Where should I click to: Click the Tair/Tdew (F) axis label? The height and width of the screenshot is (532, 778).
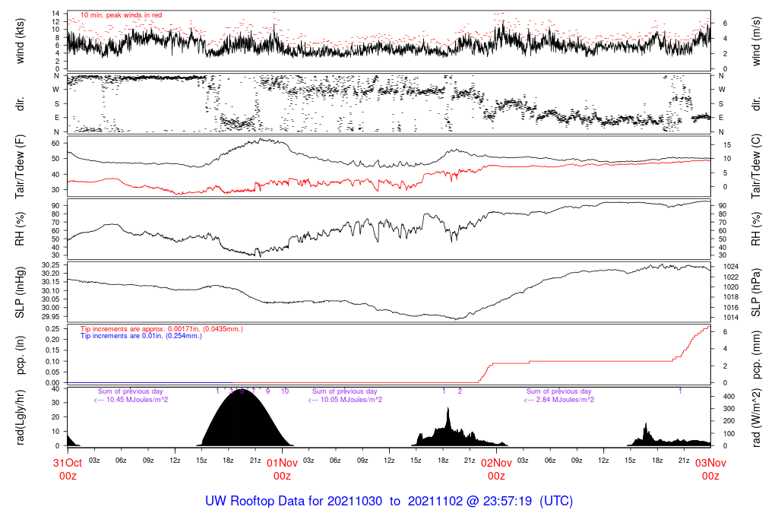[21, 167]
